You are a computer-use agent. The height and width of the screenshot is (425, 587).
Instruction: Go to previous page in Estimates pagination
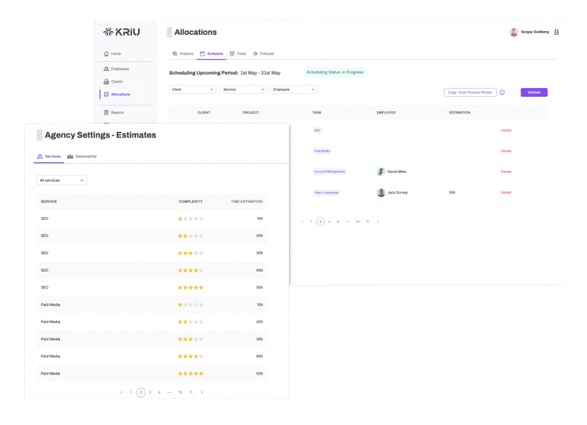121,392
